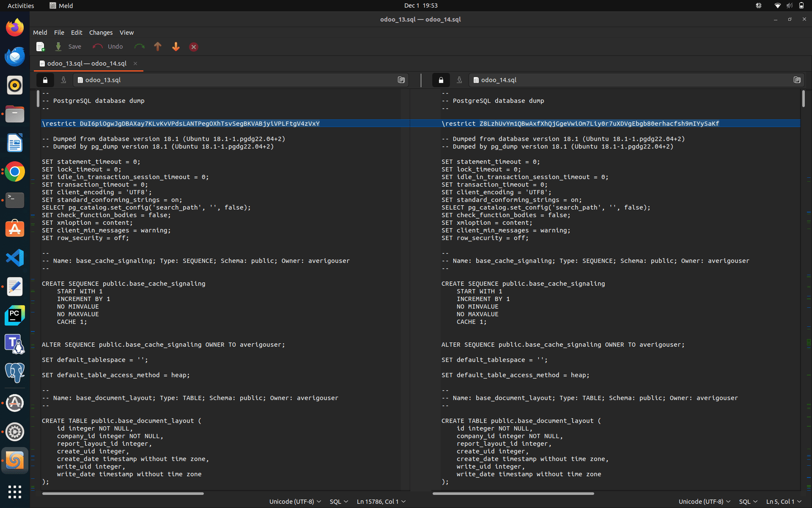Click the Redo arrow in the toolbar
The width and height of the screenshot is (812, 508).
pos(140,47)
